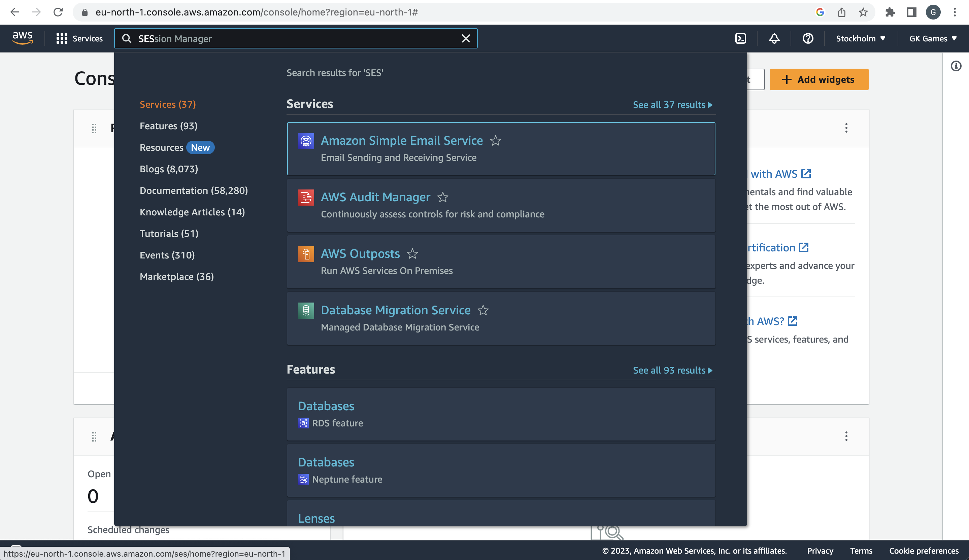The image size is (969, 560).
Task: Favorite Amazon Simple Email Service with star
Action: 495,141
